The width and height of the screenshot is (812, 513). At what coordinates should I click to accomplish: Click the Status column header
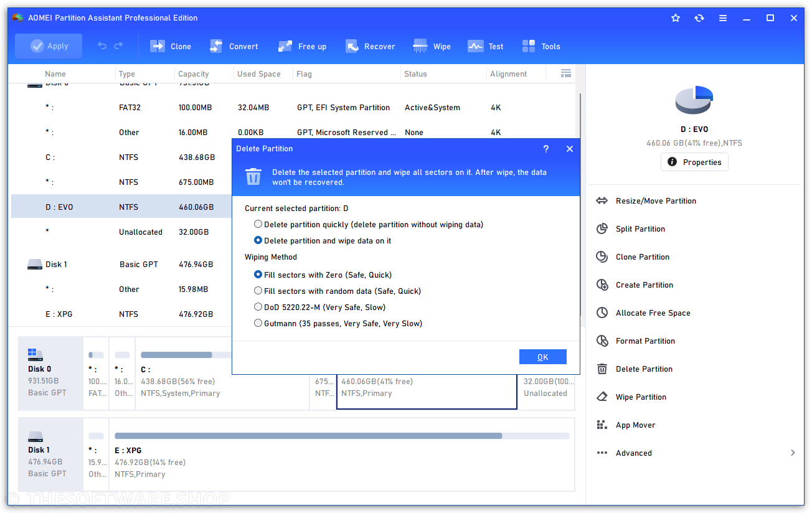pyautogui.click(x=415, y=73)
